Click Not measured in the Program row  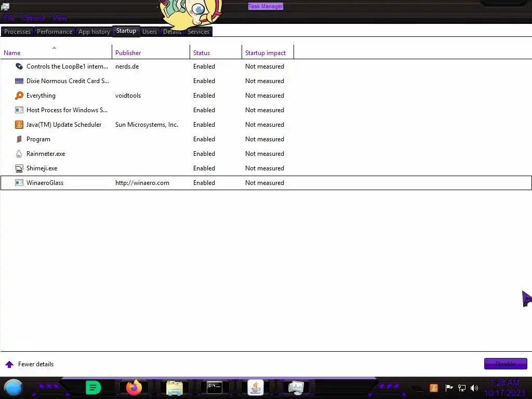[264, 139]
